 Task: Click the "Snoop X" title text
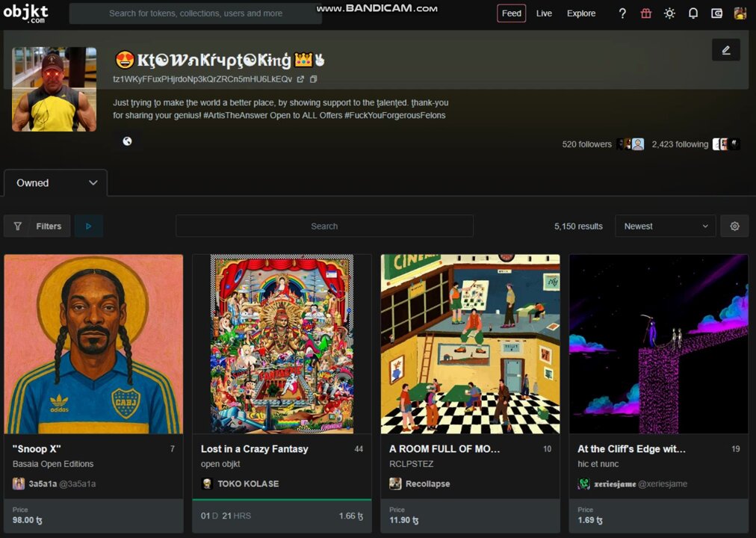click(x=37, y=449)
